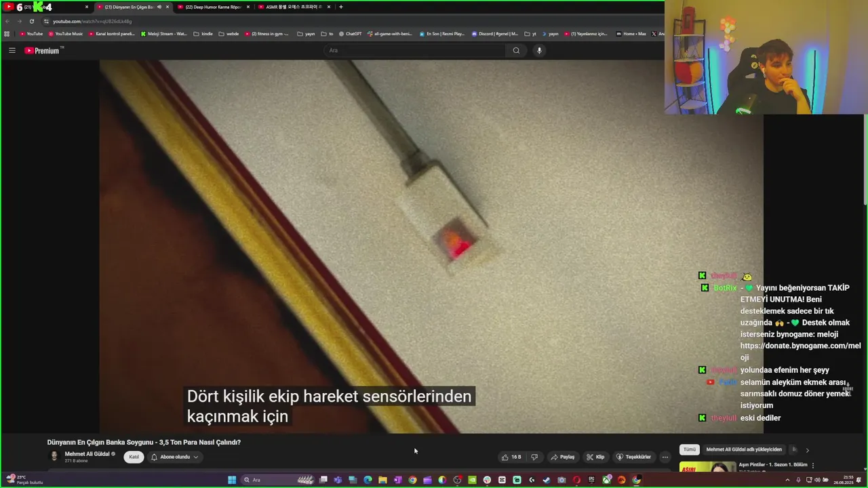Screen dimensions: 868x488
Task: Reload the page with the refresh icon
Action: (31, 21)
